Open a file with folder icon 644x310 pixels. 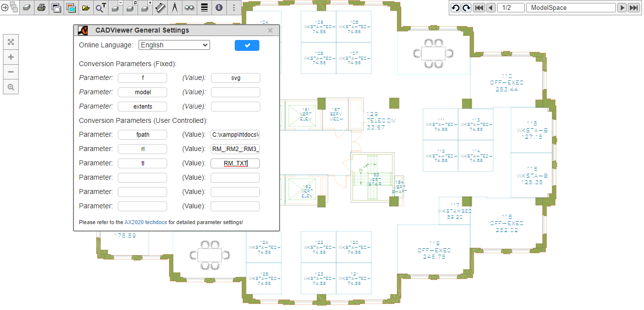86,7
